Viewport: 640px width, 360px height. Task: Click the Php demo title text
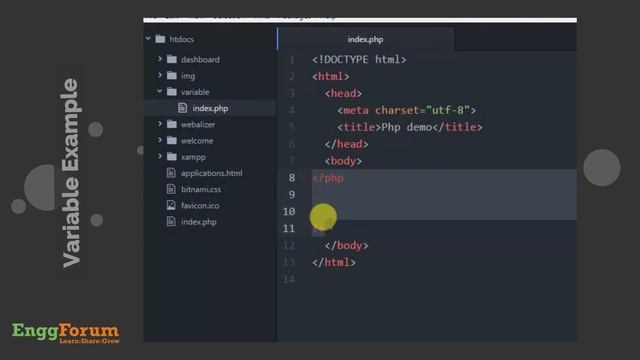407,127
